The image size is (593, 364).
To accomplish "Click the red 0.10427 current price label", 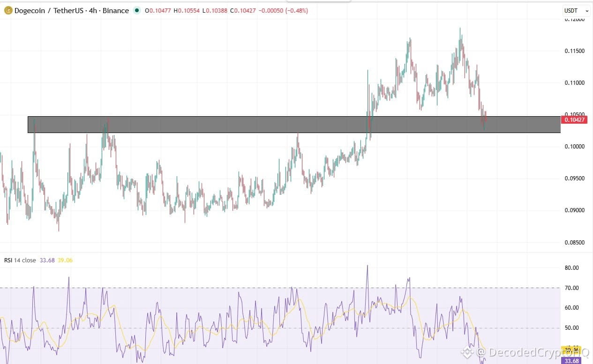I will tap(574, 120).
